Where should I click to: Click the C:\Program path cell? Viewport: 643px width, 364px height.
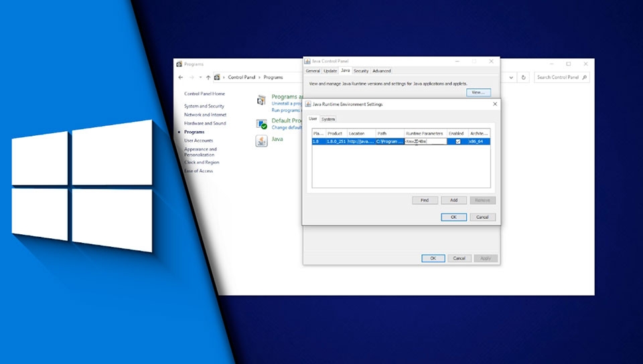pyautogui.click(x=390, y=141)
